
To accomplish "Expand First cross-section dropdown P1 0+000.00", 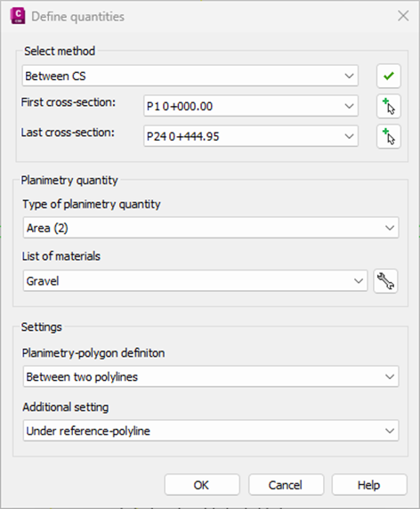I will pyautogui.click(x=251, y=106).
